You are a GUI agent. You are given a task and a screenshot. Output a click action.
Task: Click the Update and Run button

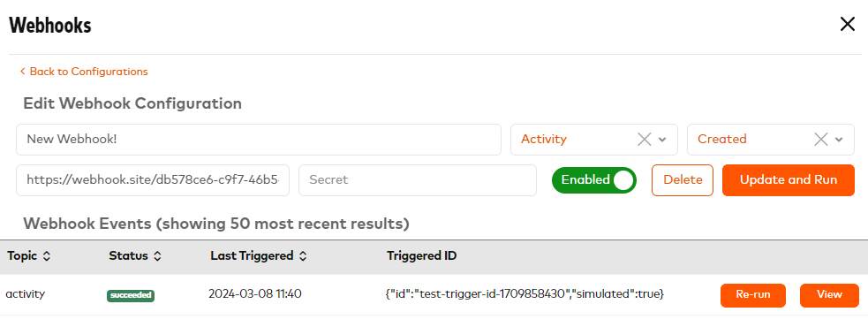click(789, 180)
